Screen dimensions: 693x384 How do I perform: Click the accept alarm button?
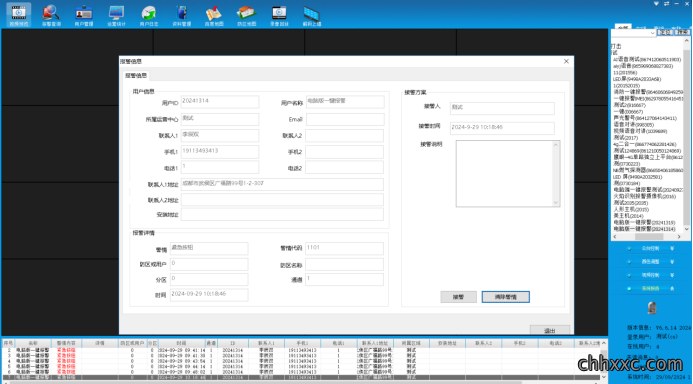coord(458,297)
